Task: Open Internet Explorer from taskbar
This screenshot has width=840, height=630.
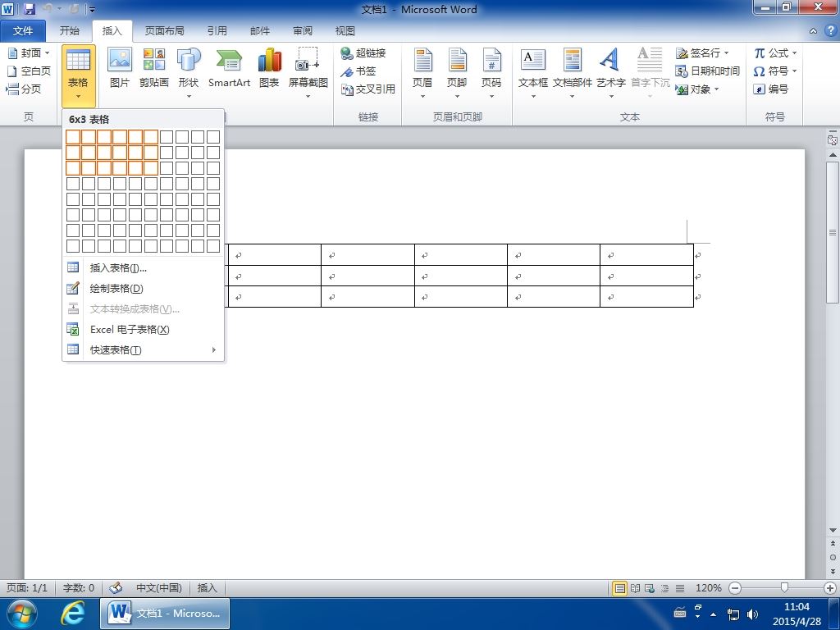Action: (72, 614)
